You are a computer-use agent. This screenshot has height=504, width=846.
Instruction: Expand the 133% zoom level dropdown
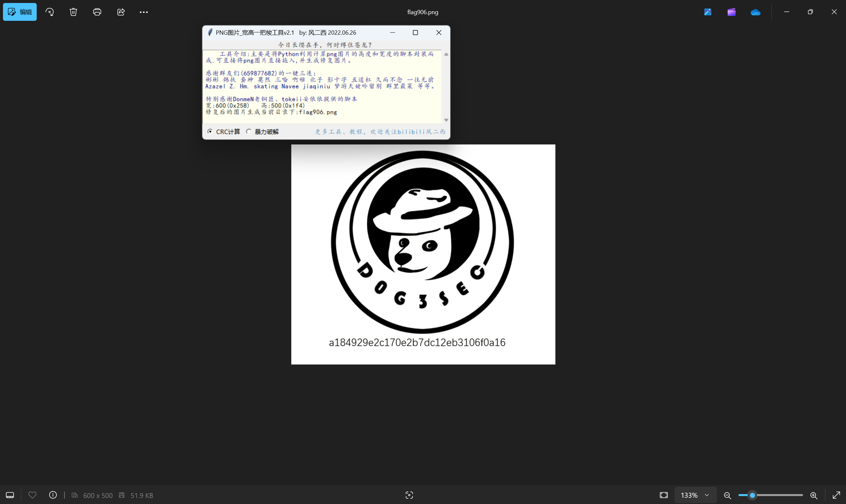coord(696,495)
